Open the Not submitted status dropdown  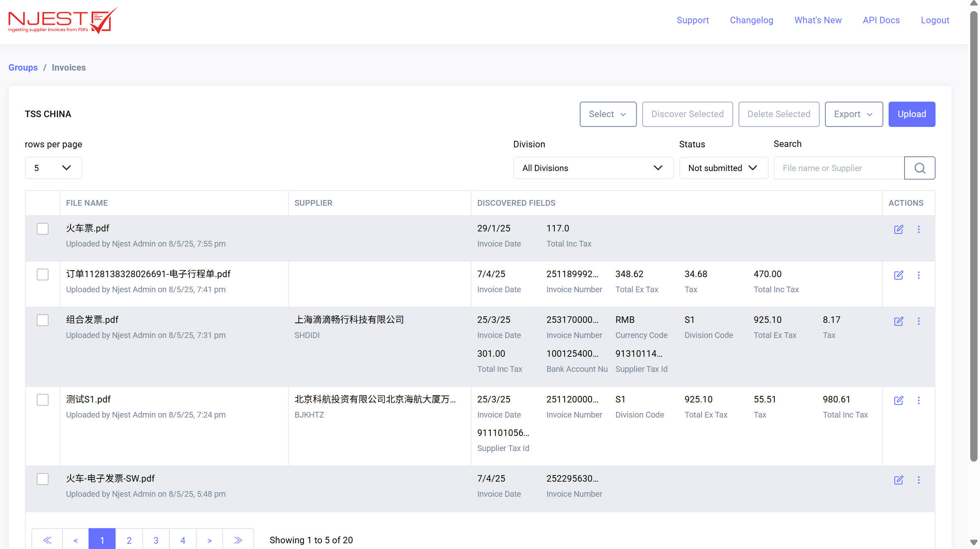[x=723, y=168]
